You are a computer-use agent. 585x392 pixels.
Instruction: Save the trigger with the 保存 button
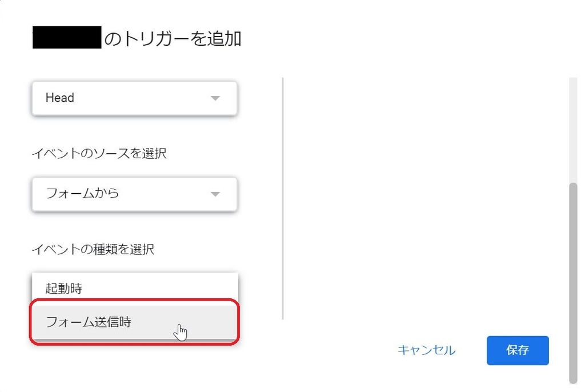pyautogui.click(x=518, y=350)
